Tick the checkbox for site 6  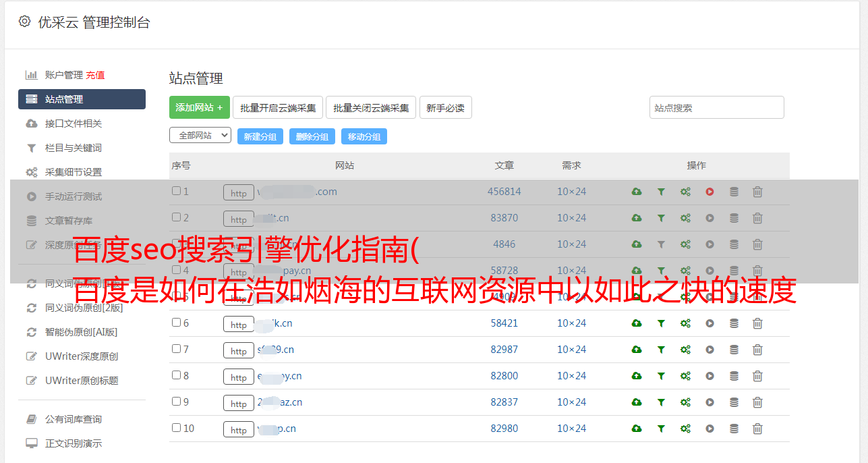click(176, 323)
